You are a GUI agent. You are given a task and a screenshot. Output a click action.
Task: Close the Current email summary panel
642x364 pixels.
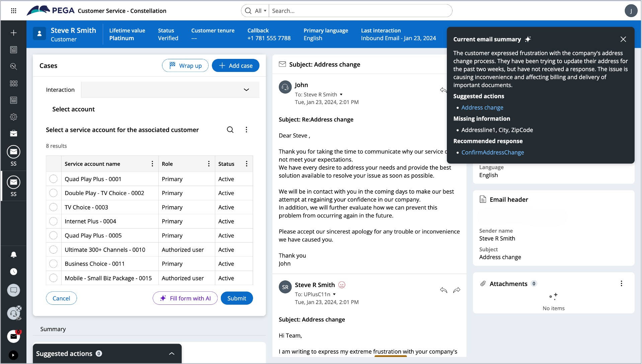pyautogui.click(x=623, y=39)
